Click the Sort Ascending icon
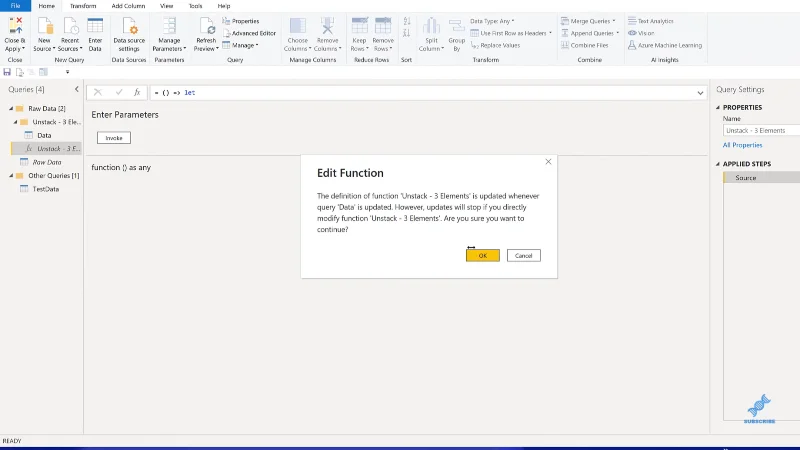This screenshot has height=450, width=800. 407,21
